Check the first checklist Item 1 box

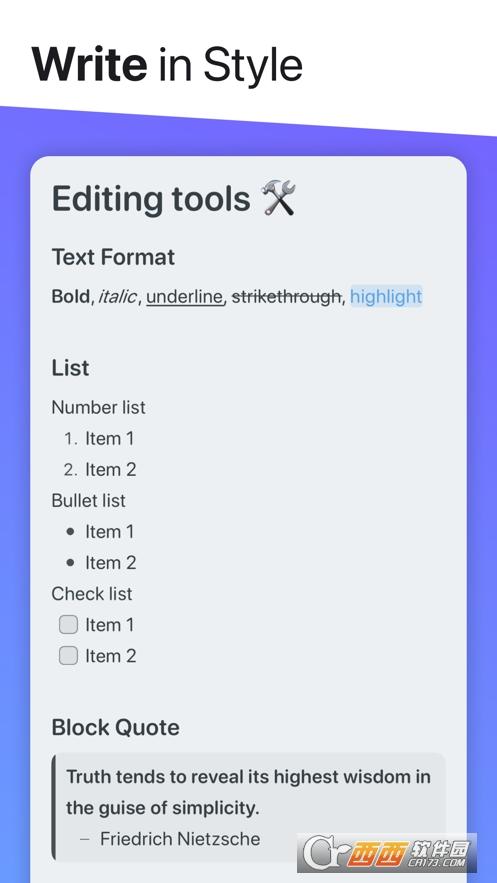(69, 625)
